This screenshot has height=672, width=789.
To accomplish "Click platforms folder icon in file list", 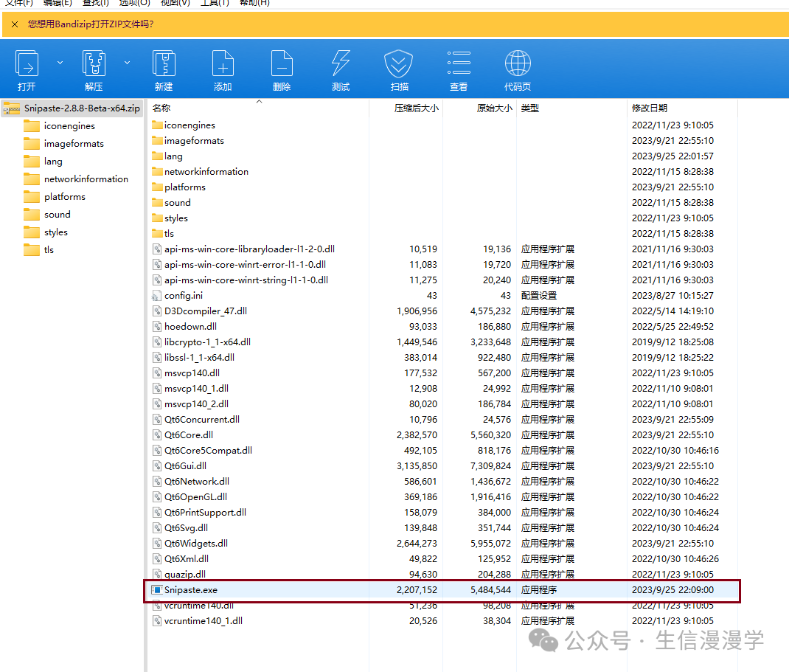I will 157,187.
